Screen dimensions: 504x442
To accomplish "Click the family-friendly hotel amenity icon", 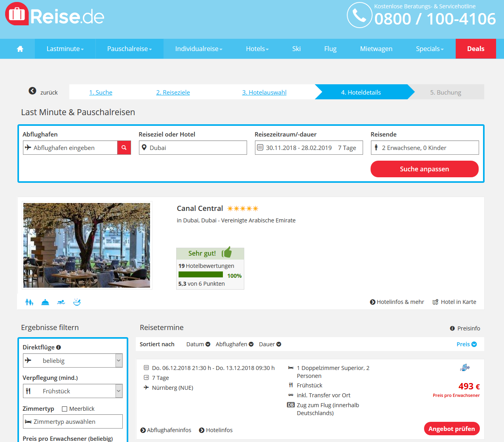I will pos(29,302).
